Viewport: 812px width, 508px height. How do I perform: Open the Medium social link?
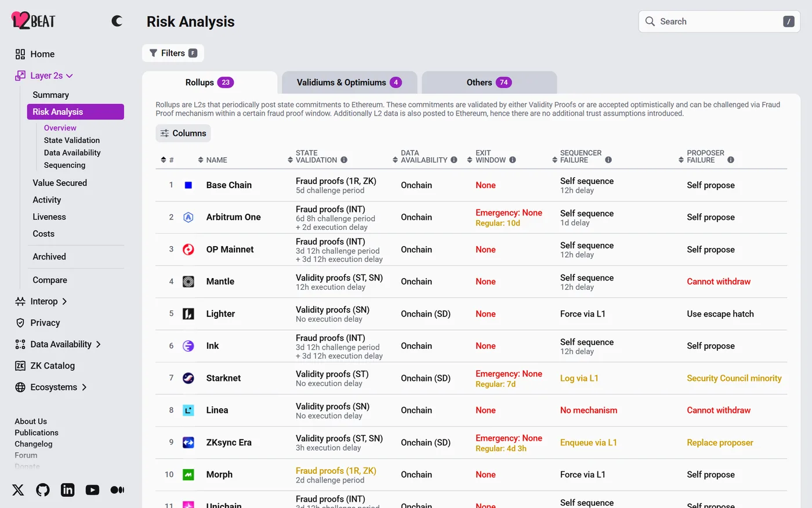[117, 490]
